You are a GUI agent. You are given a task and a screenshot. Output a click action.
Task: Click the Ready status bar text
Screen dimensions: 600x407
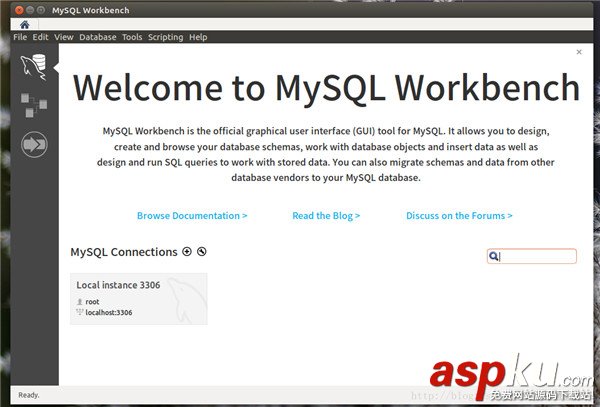(x=29, y=395)
